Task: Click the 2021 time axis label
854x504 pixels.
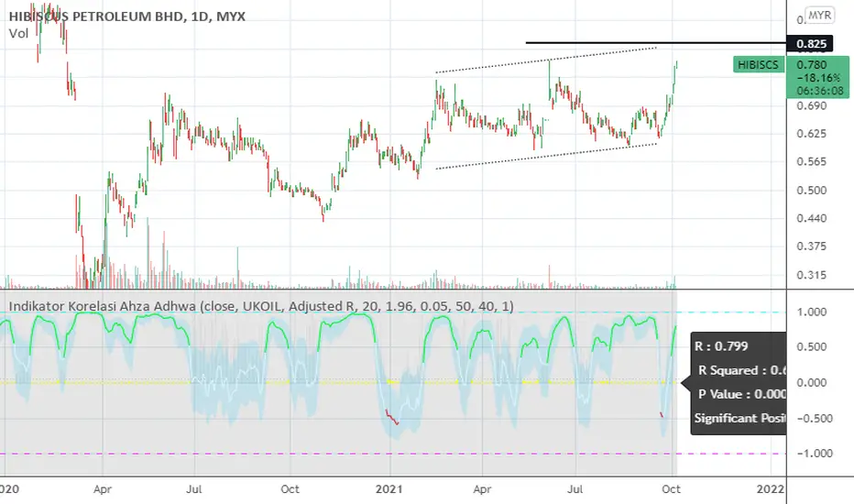Action: tap(389, 489)
